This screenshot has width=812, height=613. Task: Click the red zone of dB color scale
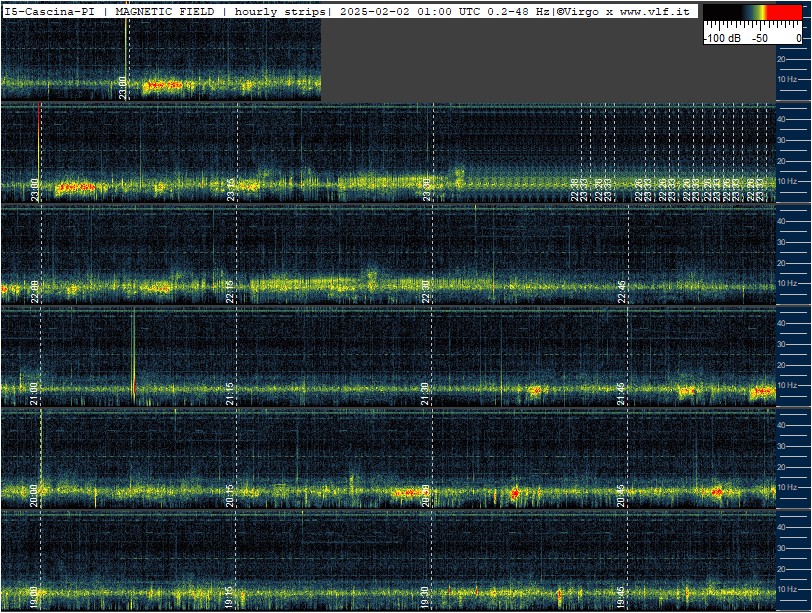click(x=784, y=12)
